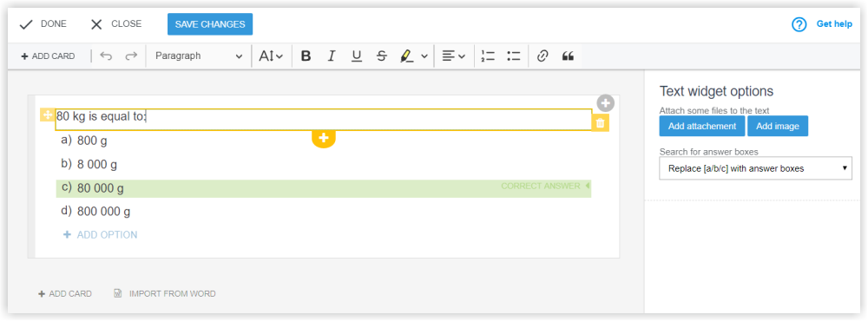
Task: Click the CORRECT ANSWER label
Action: 540,187
